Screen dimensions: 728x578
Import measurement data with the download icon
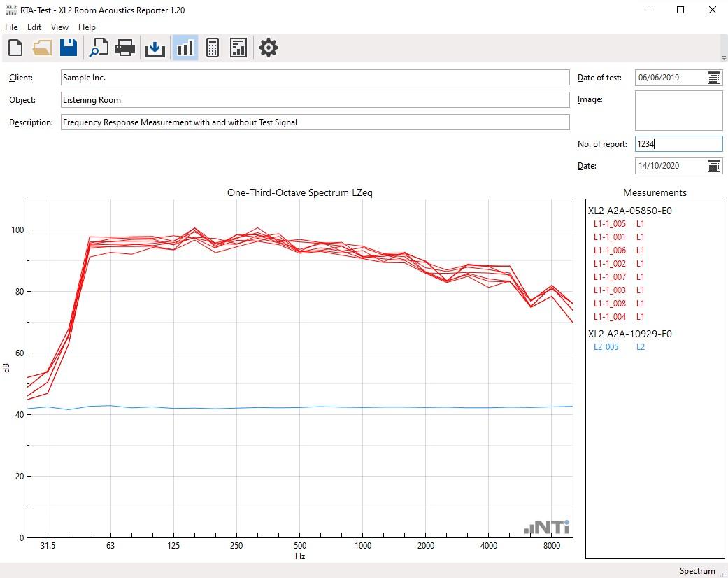coord(155,48)
